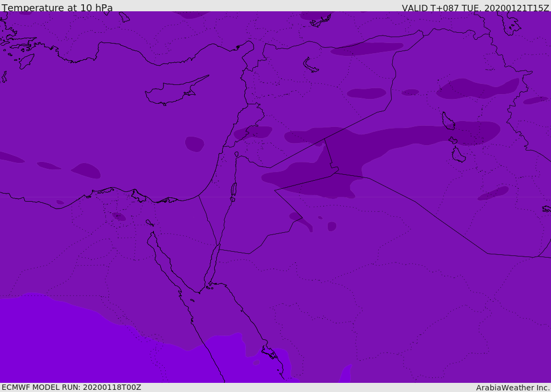
Task: Click the Rhodes island outline at far left
Action: click(x=26, y=61)
